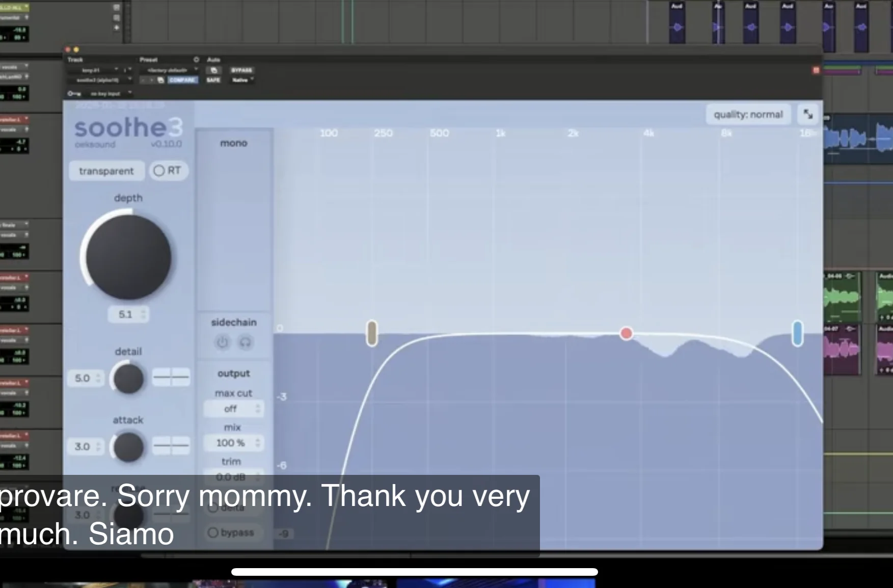The image size is (893, 588).
Task: Click the soothe3 logo
Action: pos(128,127)
